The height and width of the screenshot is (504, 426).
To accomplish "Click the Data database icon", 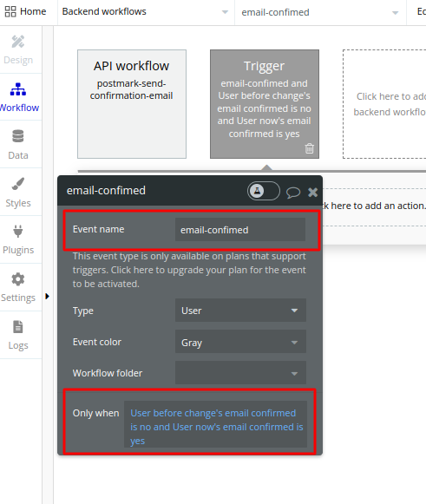I will pos(18,136).
